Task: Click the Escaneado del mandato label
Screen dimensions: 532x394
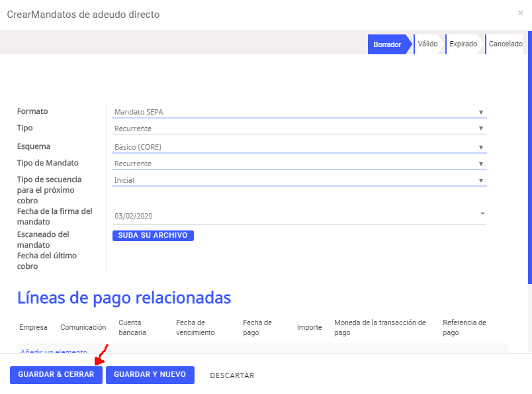Action: (43, 240)
